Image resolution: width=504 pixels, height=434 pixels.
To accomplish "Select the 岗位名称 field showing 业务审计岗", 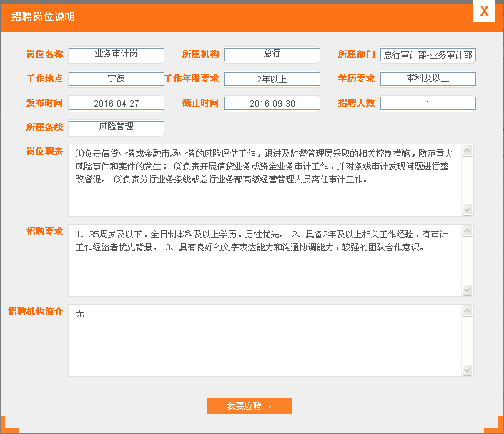I will click(x=117, y=54).
